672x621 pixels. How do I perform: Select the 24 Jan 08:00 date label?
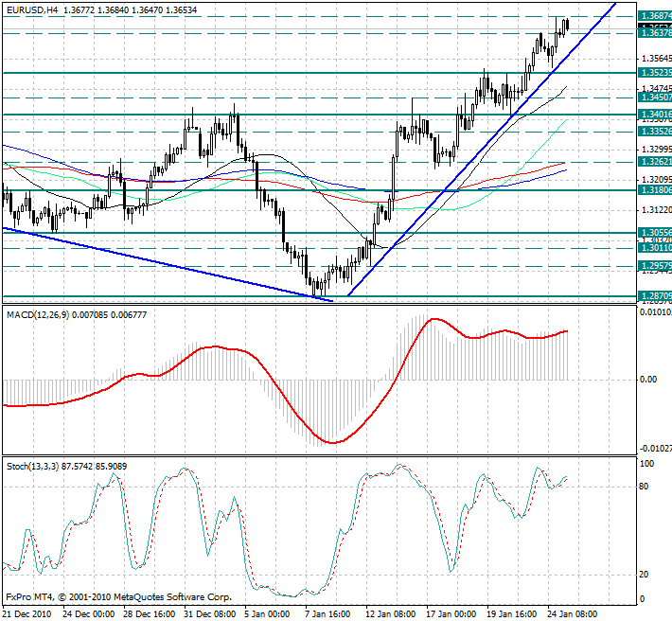(573, 614)
